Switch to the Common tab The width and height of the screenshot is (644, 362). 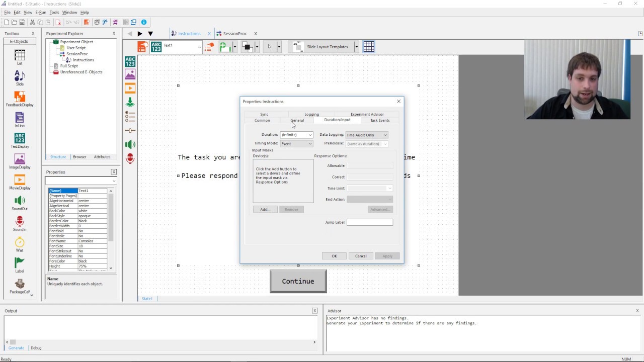coord(262,120)
